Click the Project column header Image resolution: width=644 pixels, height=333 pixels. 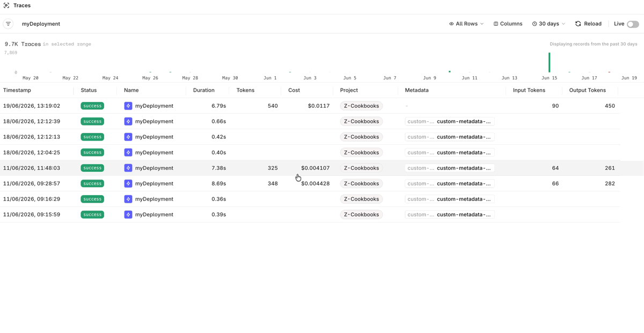pyautogui.click(x=349, y=90)
